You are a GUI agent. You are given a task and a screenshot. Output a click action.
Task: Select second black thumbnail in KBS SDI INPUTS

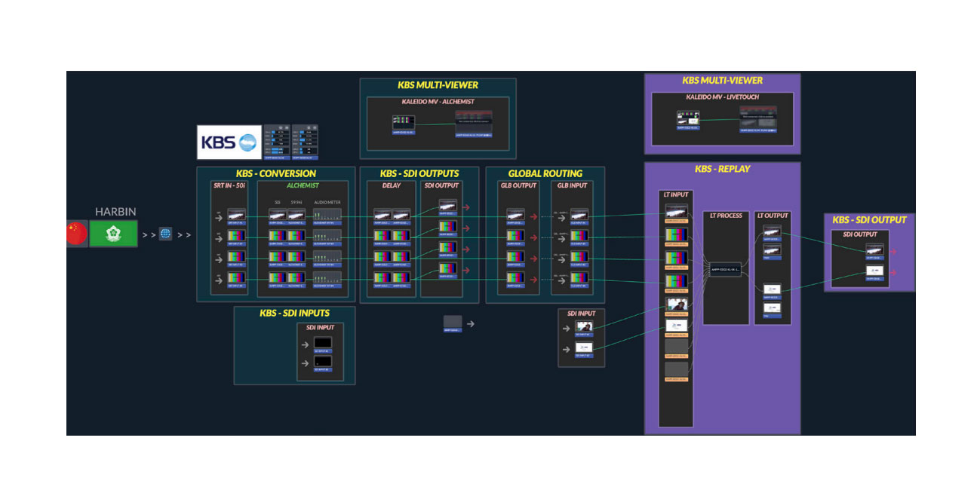click(323, 362)
